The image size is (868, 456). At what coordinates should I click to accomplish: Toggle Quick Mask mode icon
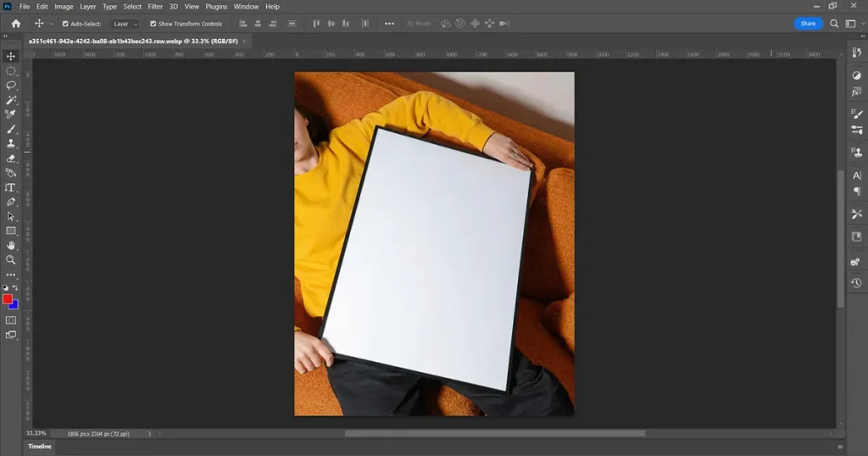[x=11, y=320]
